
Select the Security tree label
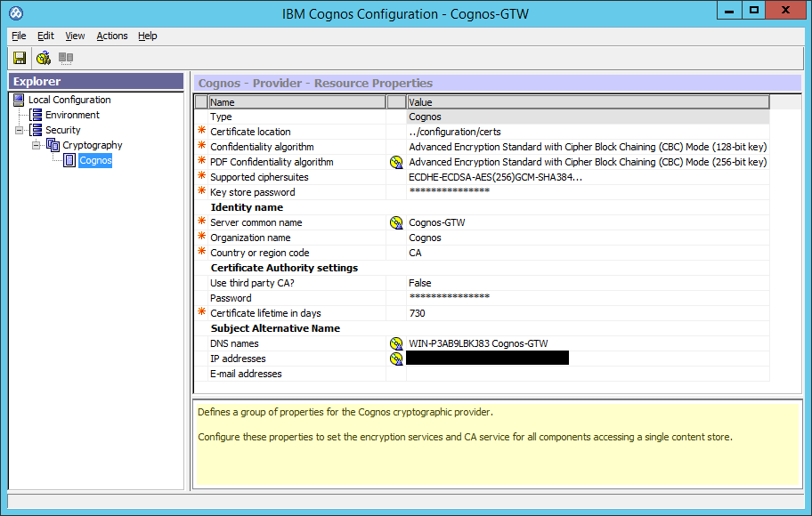click(62, 130)
